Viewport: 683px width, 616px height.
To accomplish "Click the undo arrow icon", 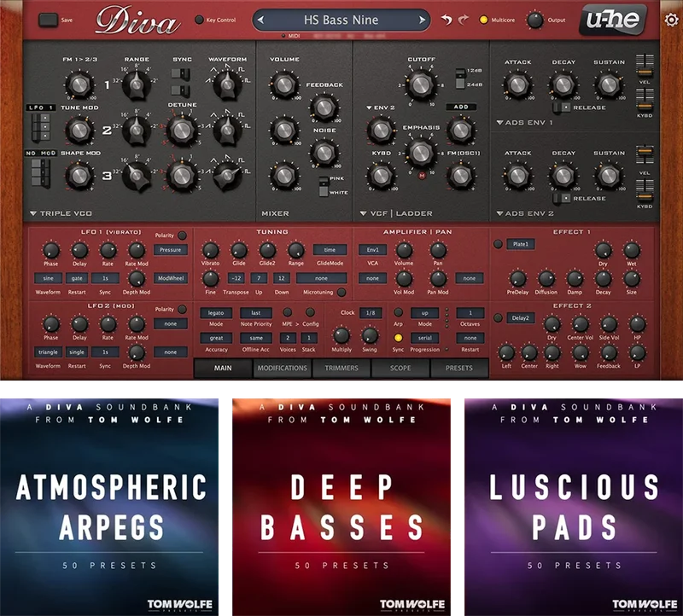I will point(447,20).
